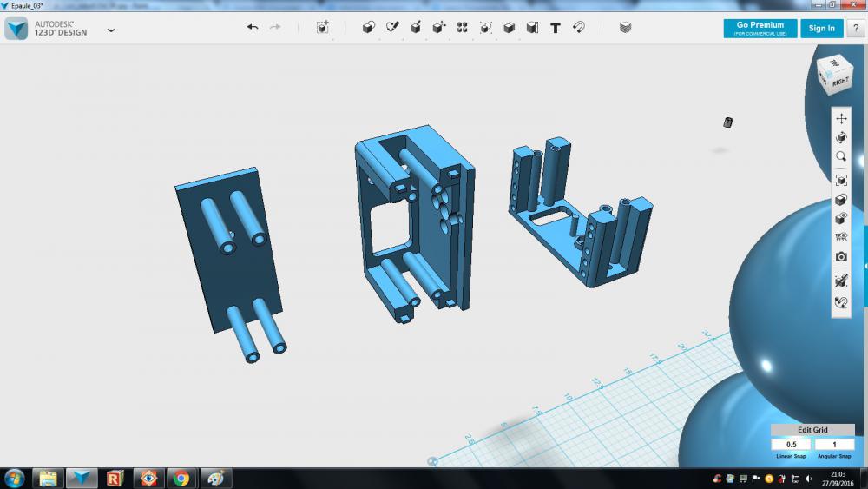Open the Autodesk 123D Design application menu
The image size is (868, 489).
pos(111,30)
